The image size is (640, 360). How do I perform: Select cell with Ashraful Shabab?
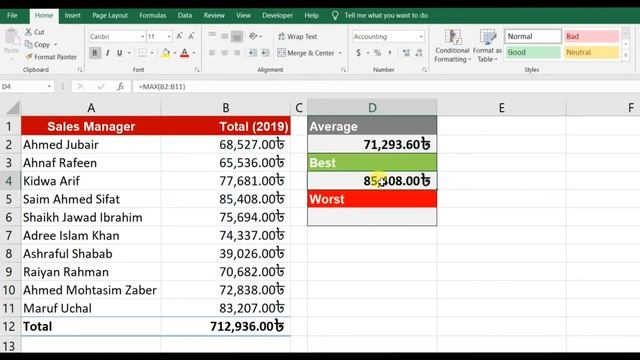point(91,254)
